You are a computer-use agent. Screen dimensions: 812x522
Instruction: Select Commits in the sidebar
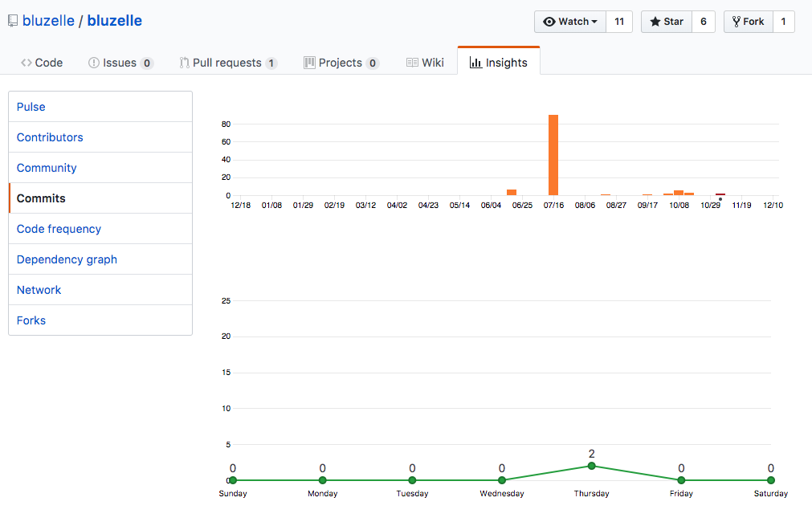100,198
